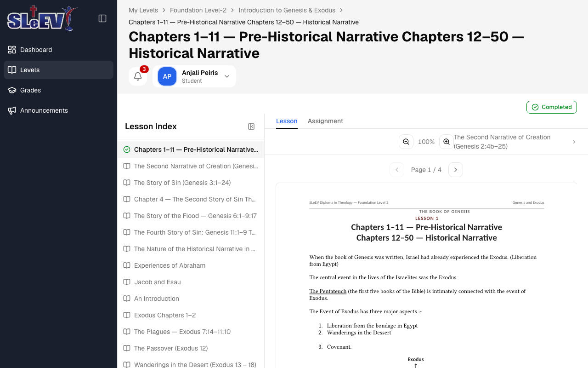The width and height of the screenshot is (588, 368).
Task: Click the Completed status badge
Action: [x=551, y=107]
